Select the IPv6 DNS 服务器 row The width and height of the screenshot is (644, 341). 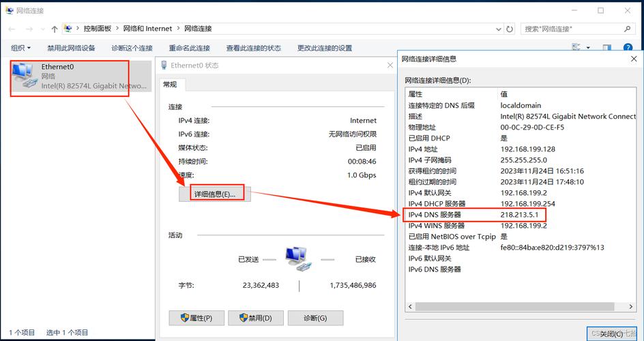tap(521, 269)
